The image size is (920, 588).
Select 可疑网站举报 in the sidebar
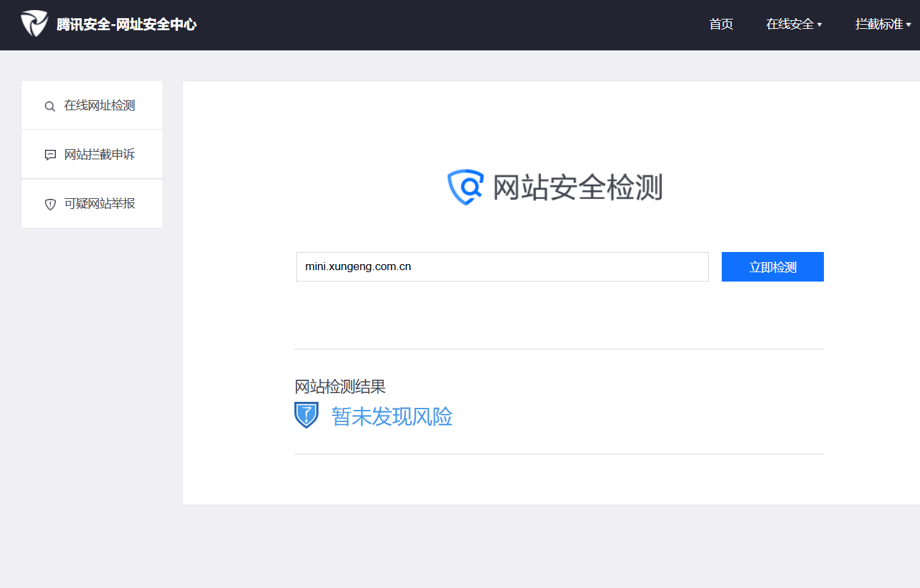[x=92, y=204]
